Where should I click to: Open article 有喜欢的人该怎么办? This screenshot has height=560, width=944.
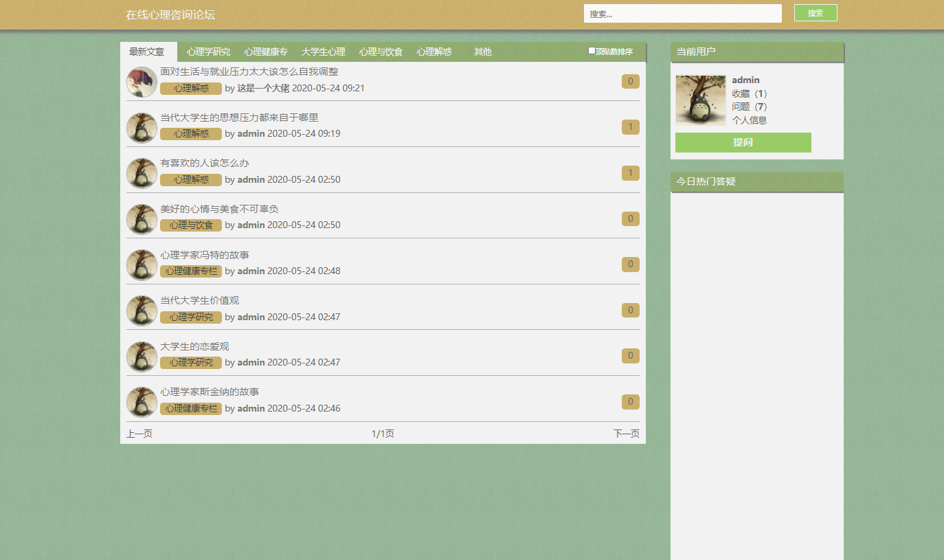point(204,163)
